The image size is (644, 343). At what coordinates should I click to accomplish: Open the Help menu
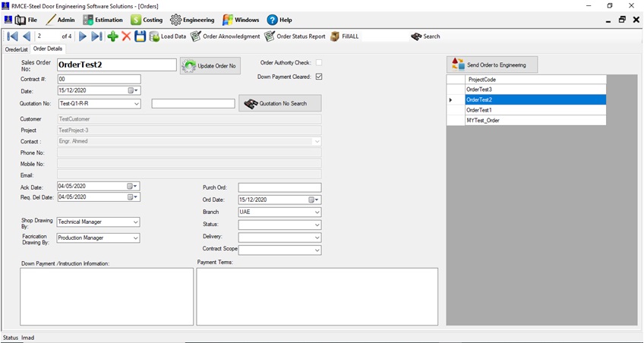point(279,20)
